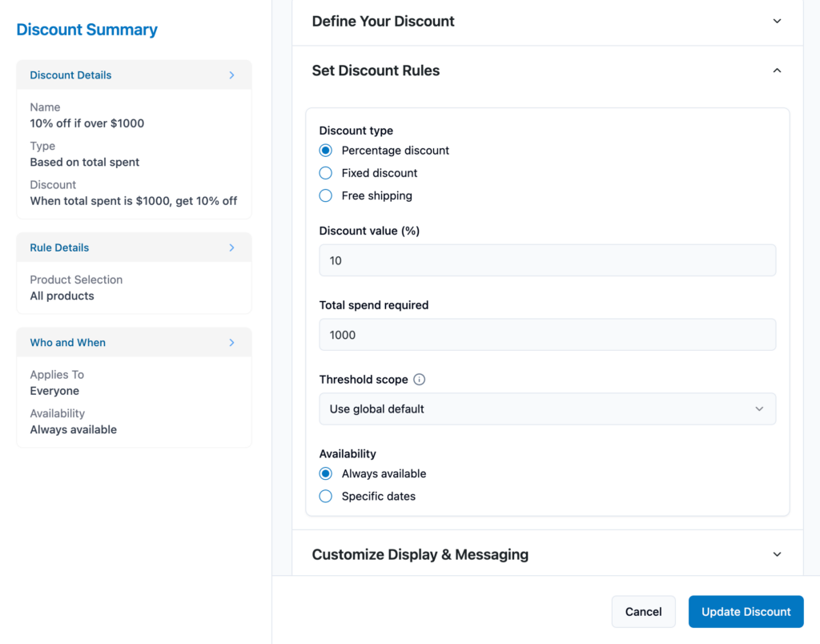
Task: Collapse the Set Discount Rules section
Action: (547, 70)
